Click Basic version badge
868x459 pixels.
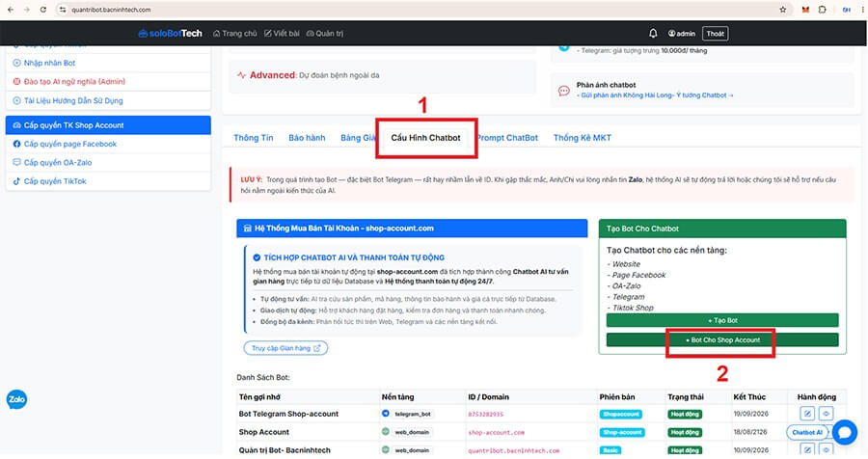click(610, 450)
